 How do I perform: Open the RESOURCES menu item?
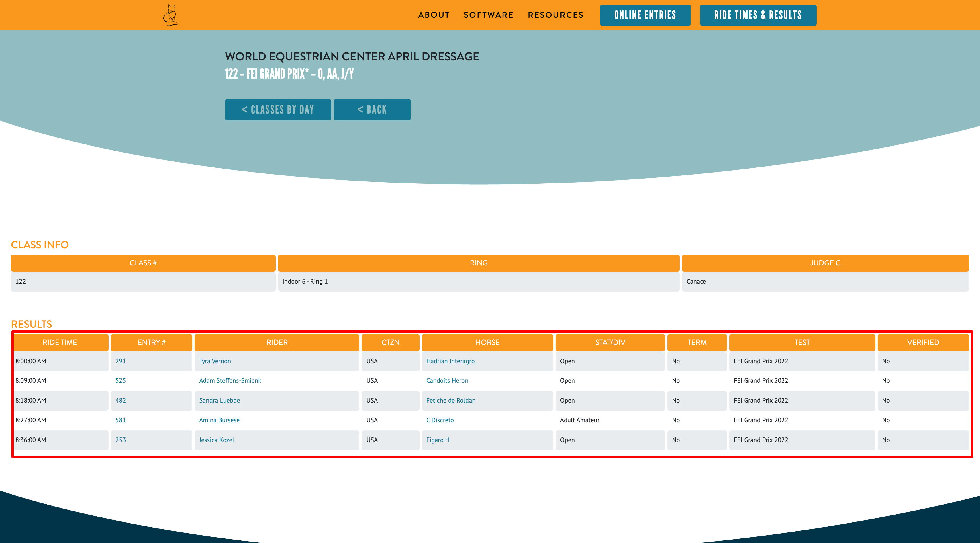pos(555,15)
